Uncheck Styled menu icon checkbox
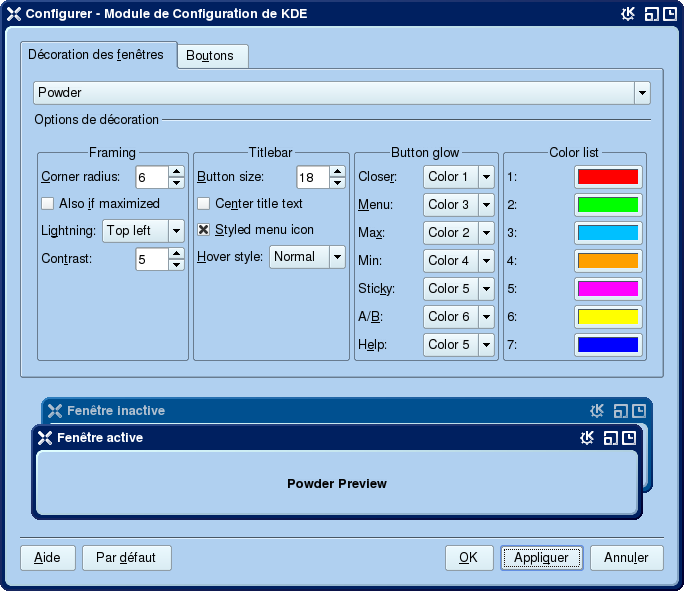684x591 pixels. click(x=203, y=230)
